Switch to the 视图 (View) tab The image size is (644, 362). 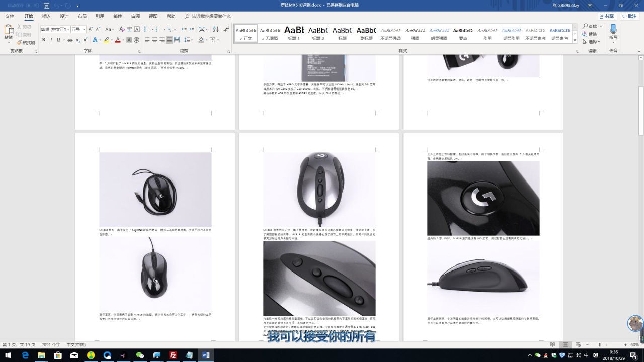(x=153, y=16)
